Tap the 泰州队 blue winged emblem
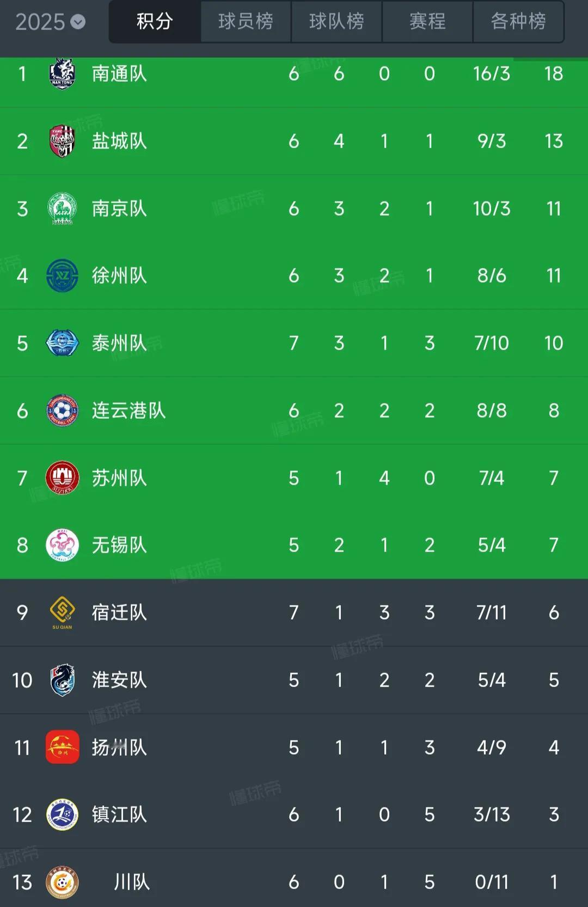Viewport: 588px width, 907px height. [62, 343]
